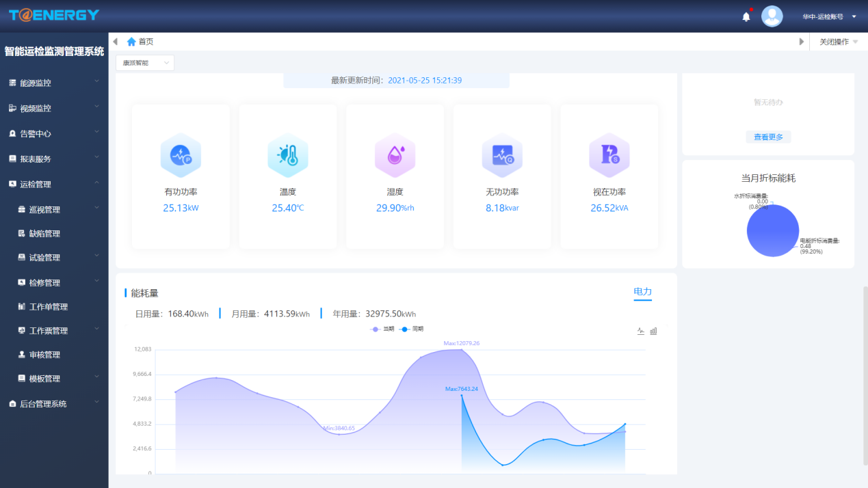Viewport: 868px width, 488px height.
Task: Click the humidity (湿度) droplet icon
Action: pyautogui.click(x=395, y=155)
